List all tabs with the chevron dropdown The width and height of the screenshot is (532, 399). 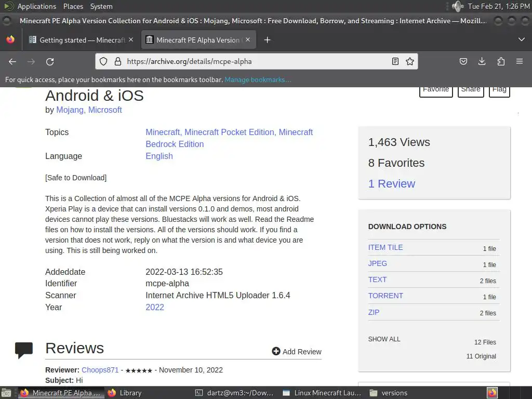click(x=522, y=39)
